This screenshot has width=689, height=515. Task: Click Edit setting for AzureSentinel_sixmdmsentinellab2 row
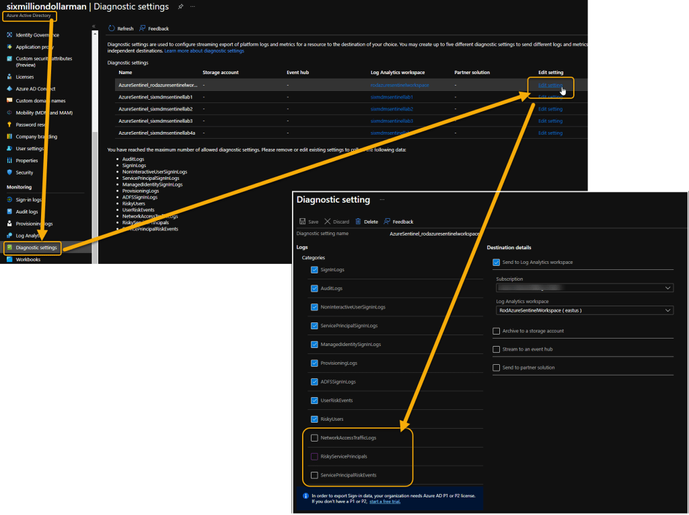(x=550, y=109)
